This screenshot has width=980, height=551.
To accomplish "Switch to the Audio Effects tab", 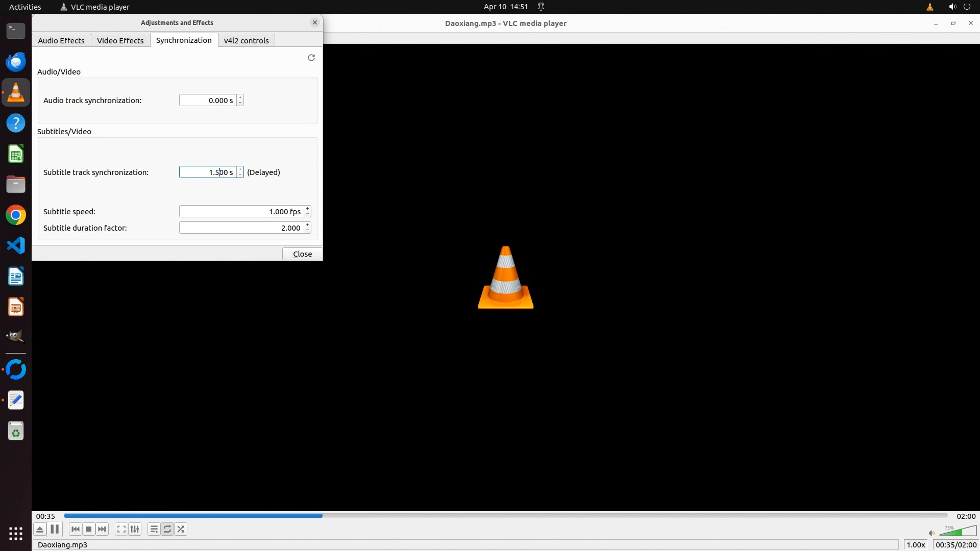I will coord(61,40).
